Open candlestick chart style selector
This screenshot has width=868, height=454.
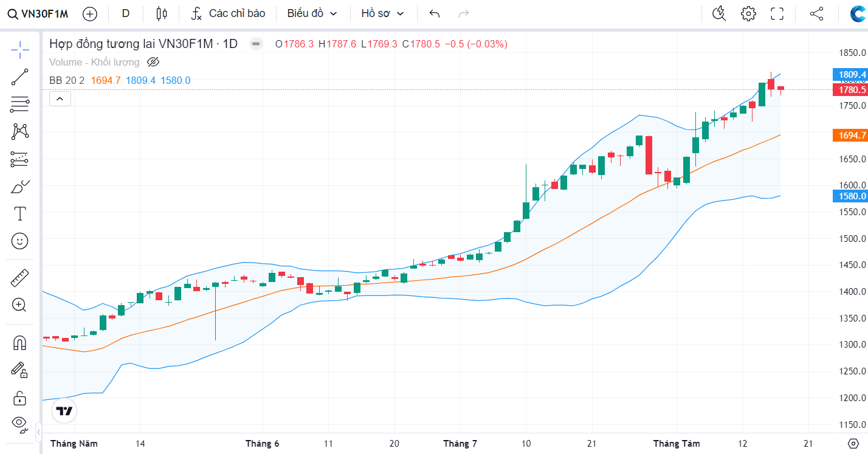point(161,13)
